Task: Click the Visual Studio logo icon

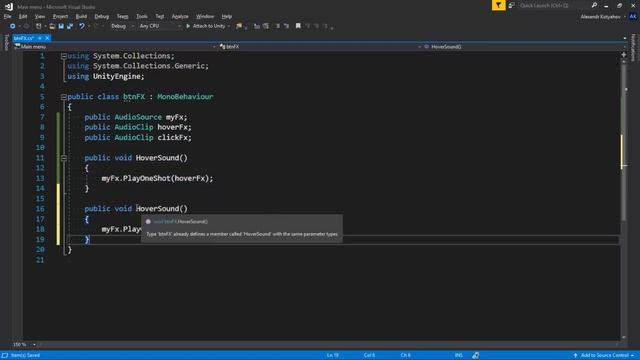Action: pyautogui.click(x=9, y=7)
